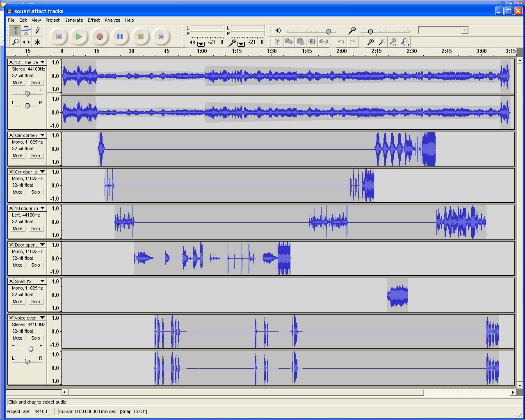Viewport: 525px width, 420px height.
Task: Mute the Car door track
Action: [18, 192]
